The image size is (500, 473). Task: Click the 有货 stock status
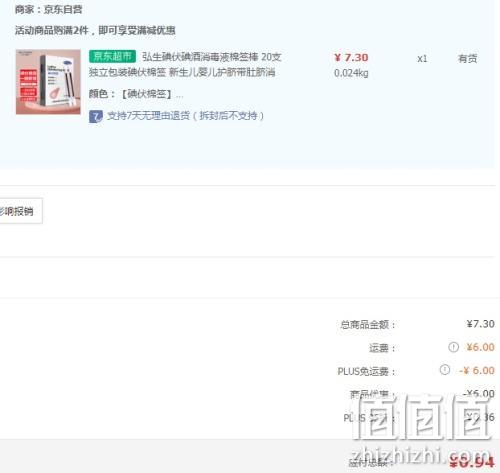pyautogui.click(x=467, y=58)
